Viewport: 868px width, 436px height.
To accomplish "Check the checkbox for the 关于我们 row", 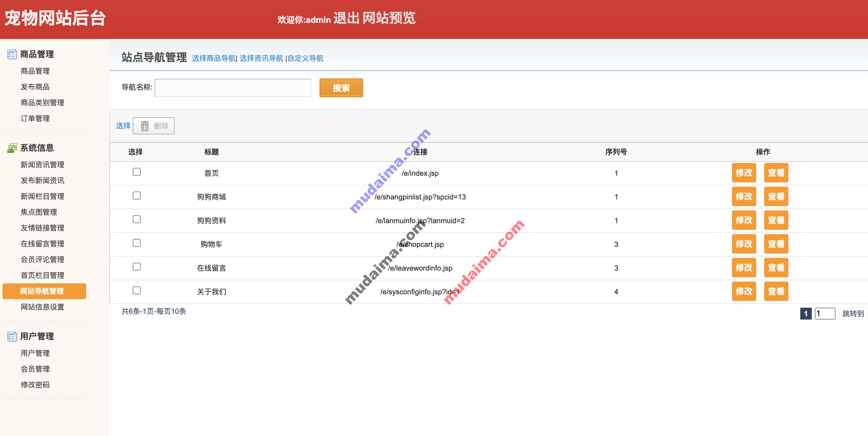I will point(136,290).
